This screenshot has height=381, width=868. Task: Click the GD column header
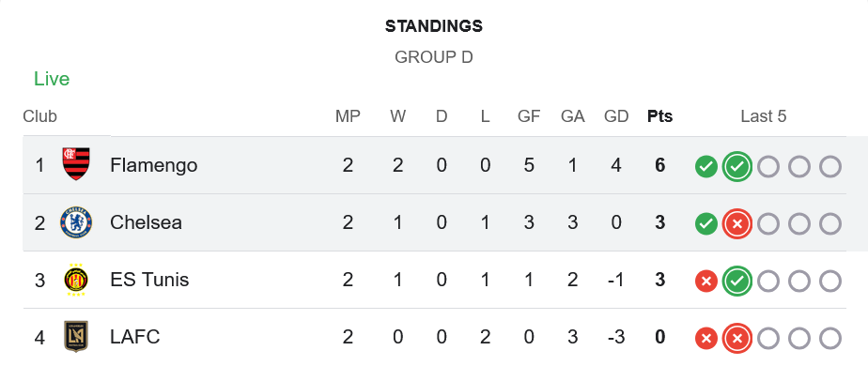coord(616,116)
